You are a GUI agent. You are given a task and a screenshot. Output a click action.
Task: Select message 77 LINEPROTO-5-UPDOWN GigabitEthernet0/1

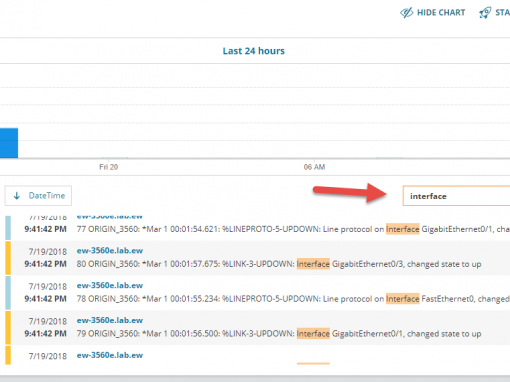293,229
